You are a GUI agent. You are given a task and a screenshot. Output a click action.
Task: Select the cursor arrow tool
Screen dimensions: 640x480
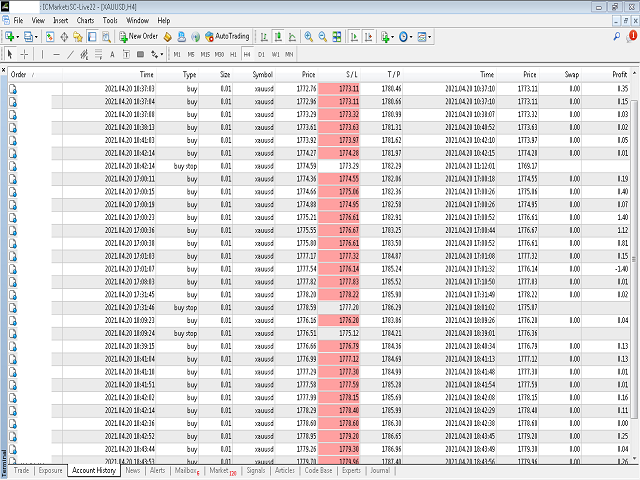click(10, 54)
